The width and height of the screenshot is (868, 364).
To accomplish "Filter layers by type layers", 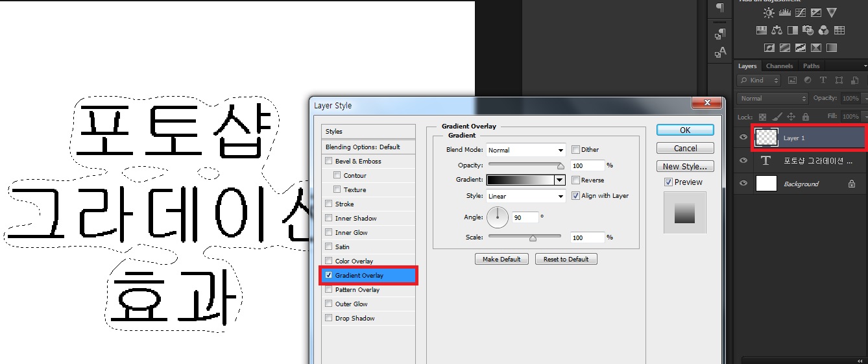I will tap(823, 80).
